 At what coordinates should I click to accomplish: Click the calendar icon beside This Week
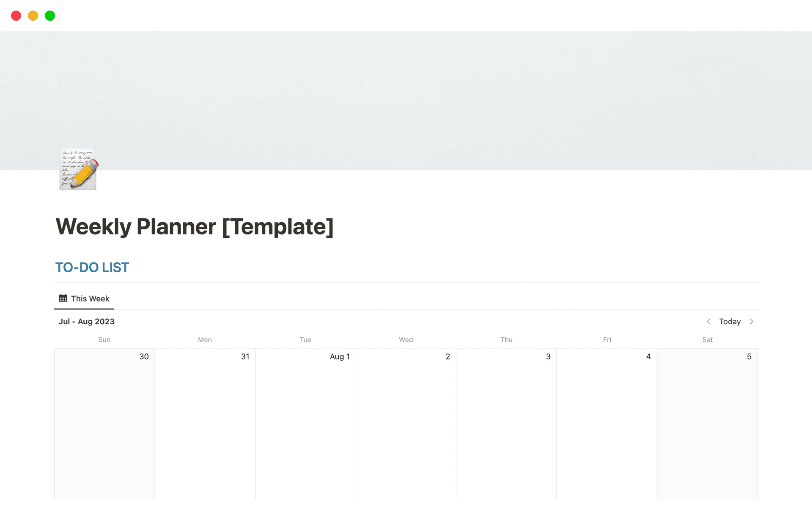point(63,298)
